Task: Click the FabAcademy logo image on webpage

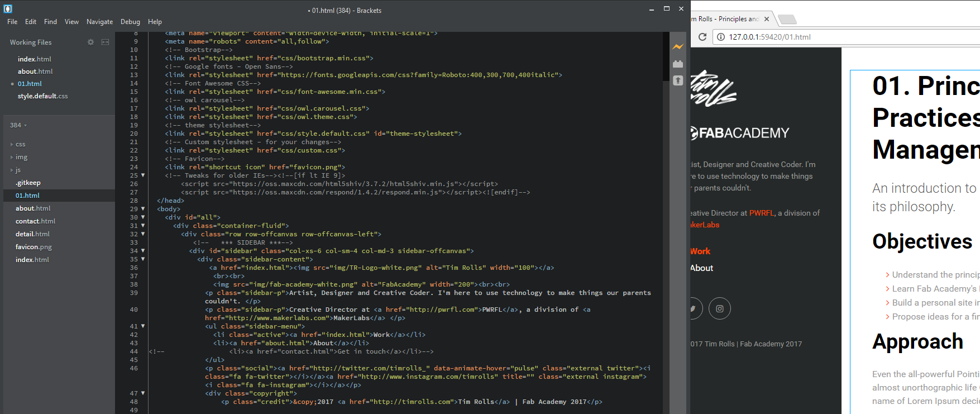Action: point(740,133)
